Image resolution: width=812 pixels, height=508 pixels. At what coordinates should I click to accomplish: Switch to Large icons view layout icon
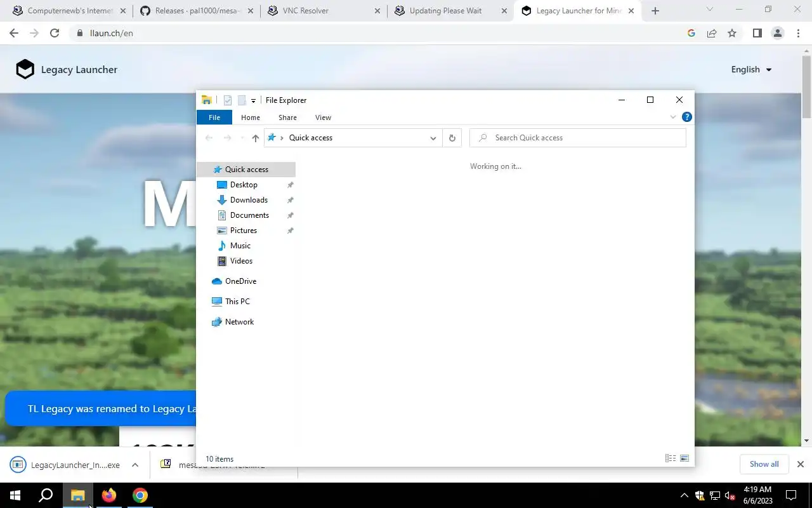(684, 458)
